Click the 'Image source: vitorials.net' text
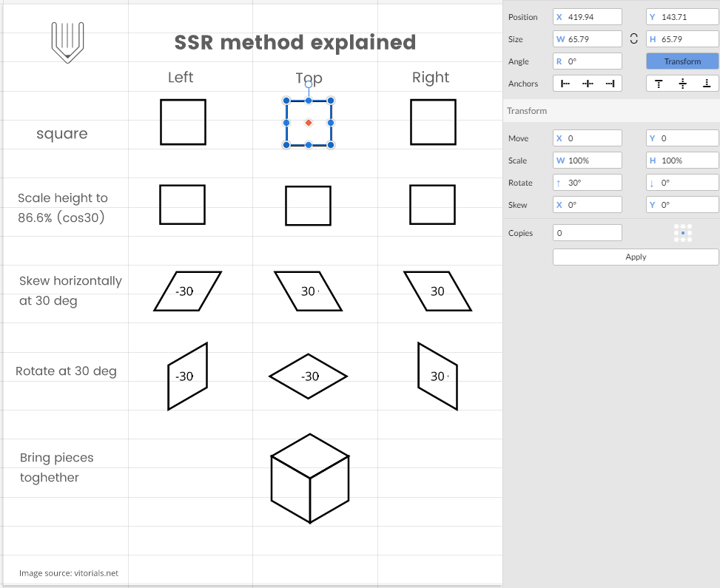 (x=69, y=573)
